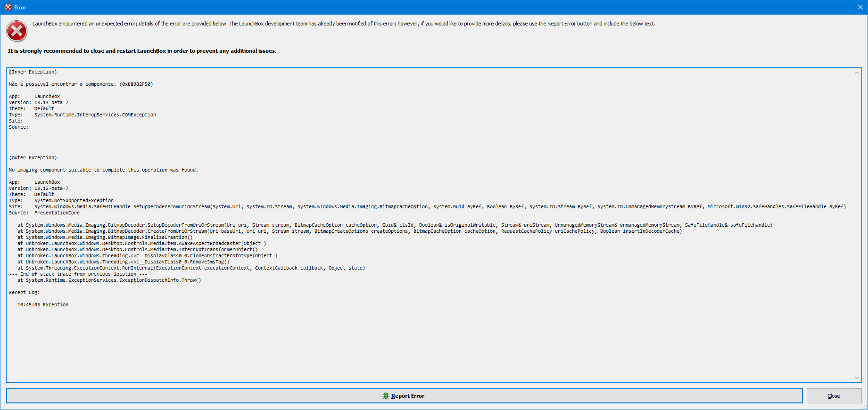Click the scrollbar down arrow
Image resolution: width=868 pixels, height=410 pixels.
point(857,378)
